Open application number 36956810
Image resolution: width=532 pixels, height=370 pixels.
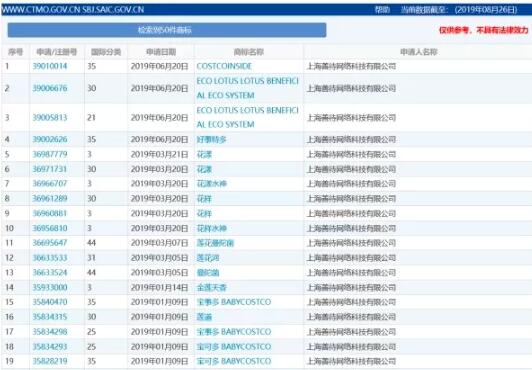(50, 228)
